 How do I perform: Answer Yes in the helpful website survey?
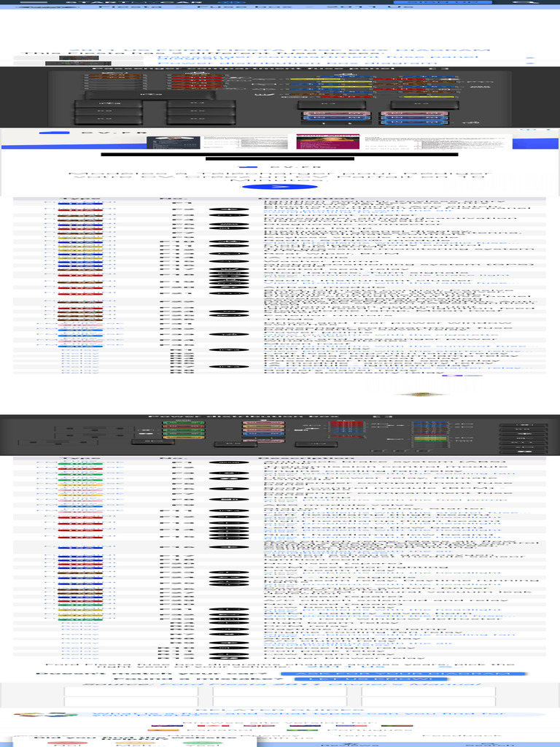pyautogui.click(x=201, y=743)
